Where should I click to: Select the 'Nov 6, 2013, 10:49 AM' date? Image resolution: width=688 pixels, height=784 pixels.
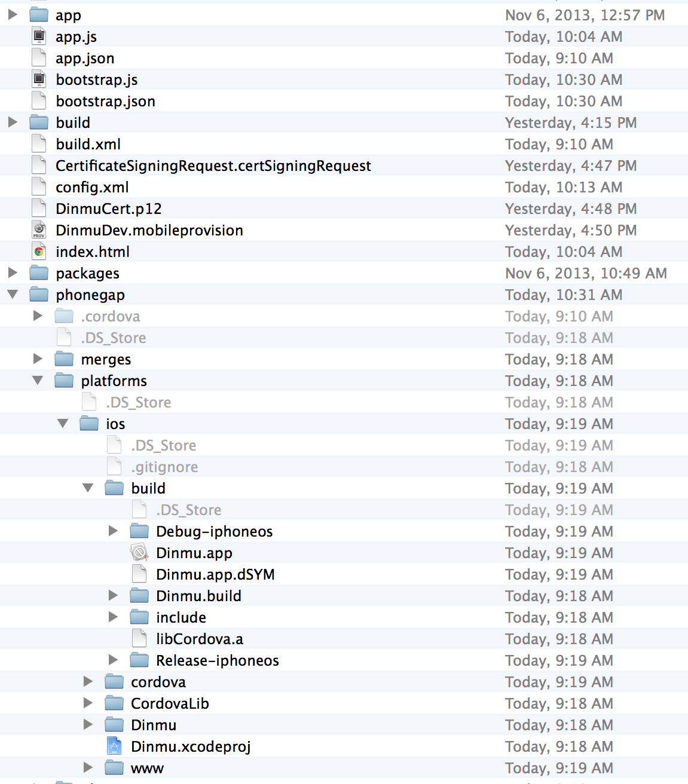coord(586,273)
